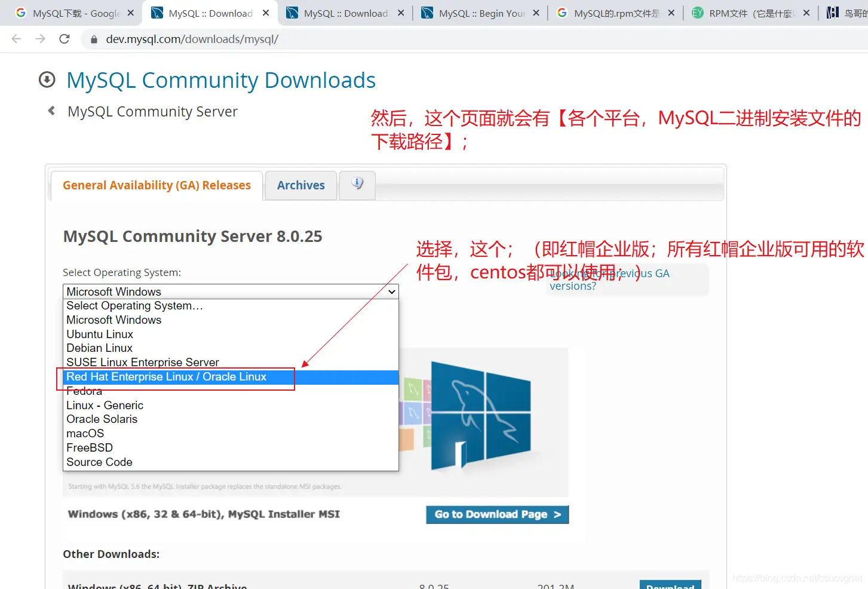This screenshot has width=868, height=589.
Task: Pick macOS from the OS list
Action: click(231, 434)
